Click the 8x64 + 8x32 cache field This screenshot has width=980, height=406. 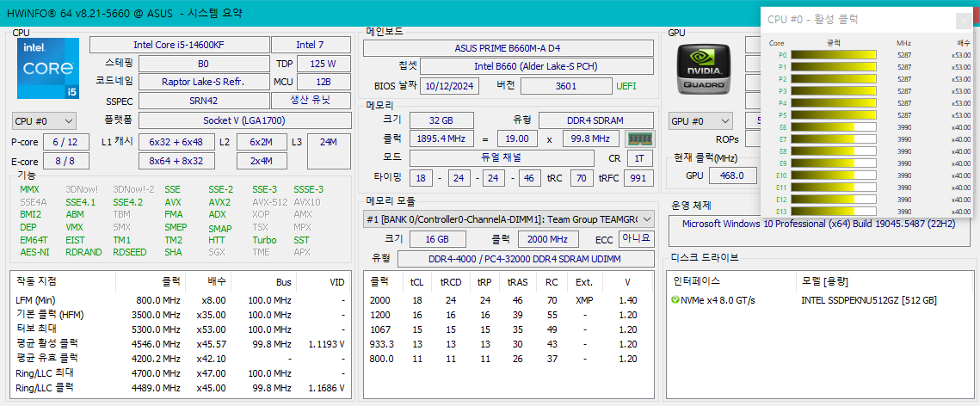click(x=176, y=161)
